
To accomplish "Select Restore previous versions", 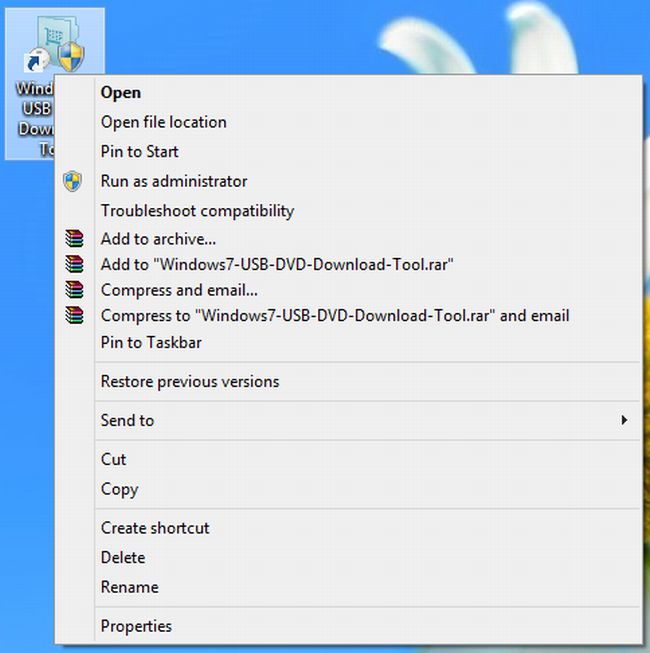I will tap(348, 381).
